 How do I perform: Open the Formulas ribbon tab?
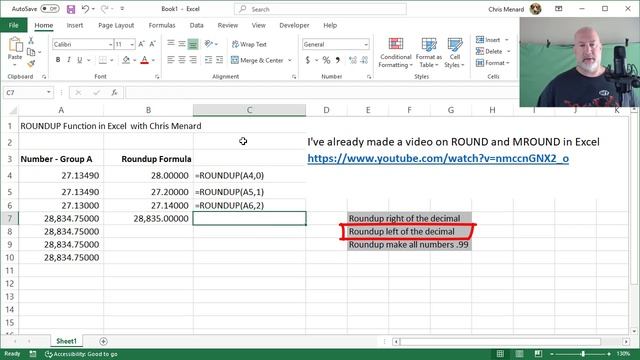[x=162, y=25]
